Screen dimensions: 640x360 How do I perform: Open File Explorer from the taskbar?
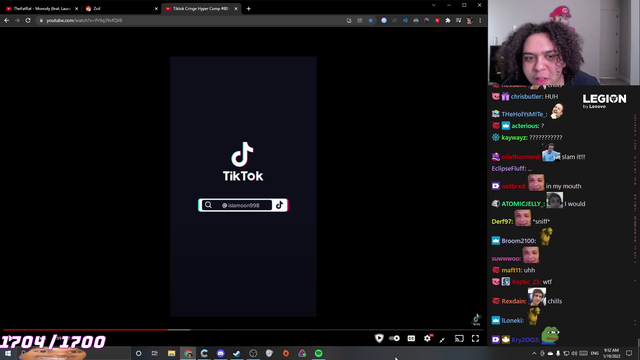click(171, 353)
